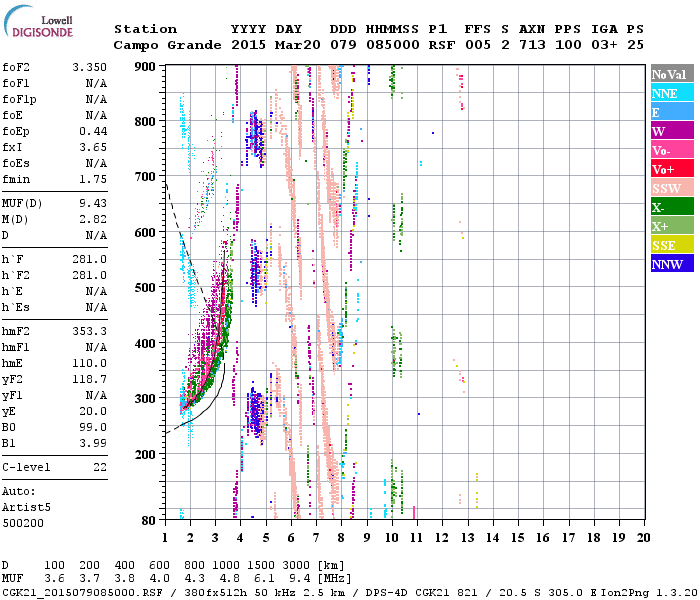The image size is (700, 600).
Task: Click the MUF value 3.6 for 100 km
Action: click(54, 579)
